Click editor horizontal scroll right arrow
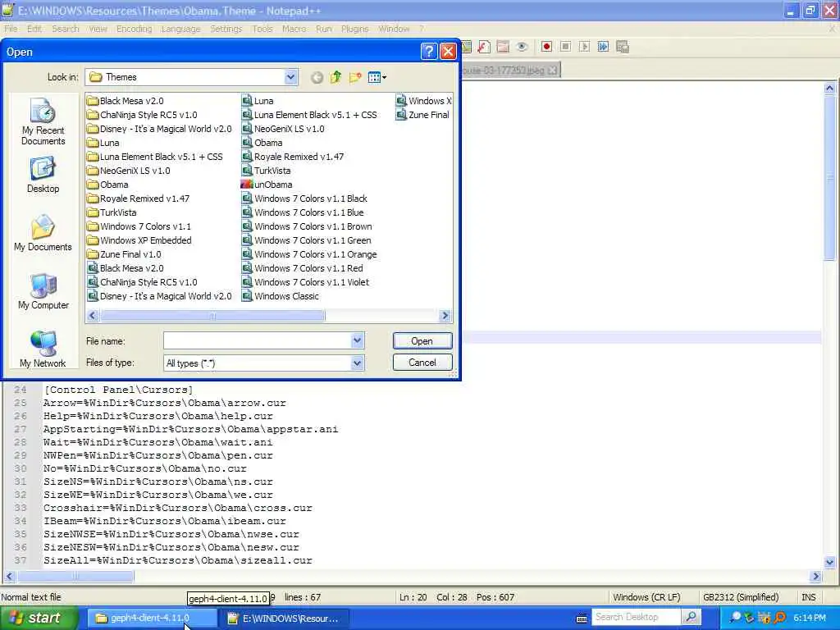 815,577
